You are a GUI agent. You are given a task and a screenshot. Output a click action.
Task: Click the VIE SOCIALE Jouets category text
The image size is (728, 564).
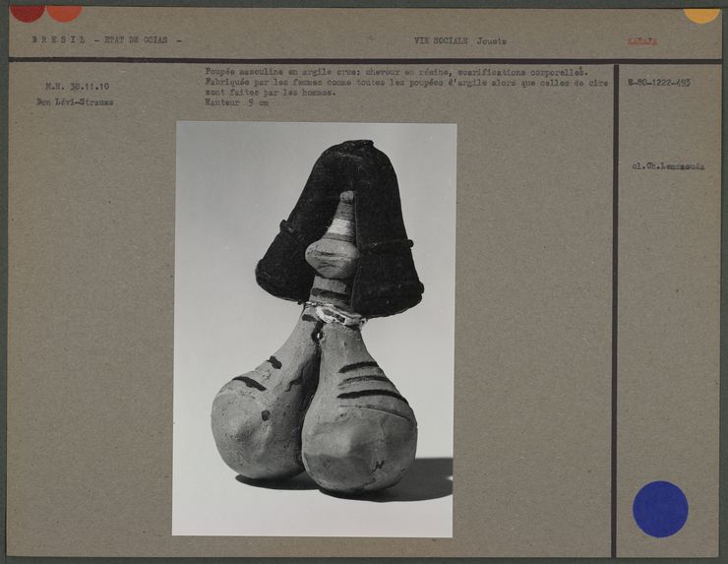pyautogui.click(x=460, y=41)
